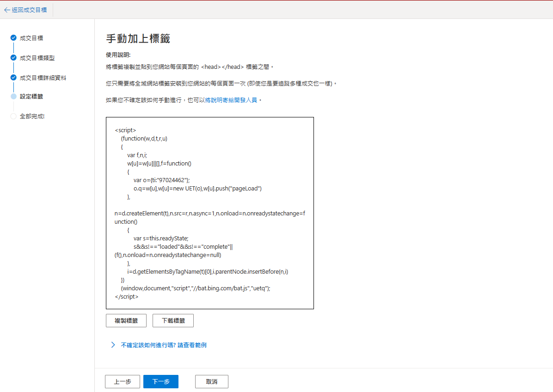
Task: Open the 將說明寄給開發人員 link
Action: coord(231,100)
